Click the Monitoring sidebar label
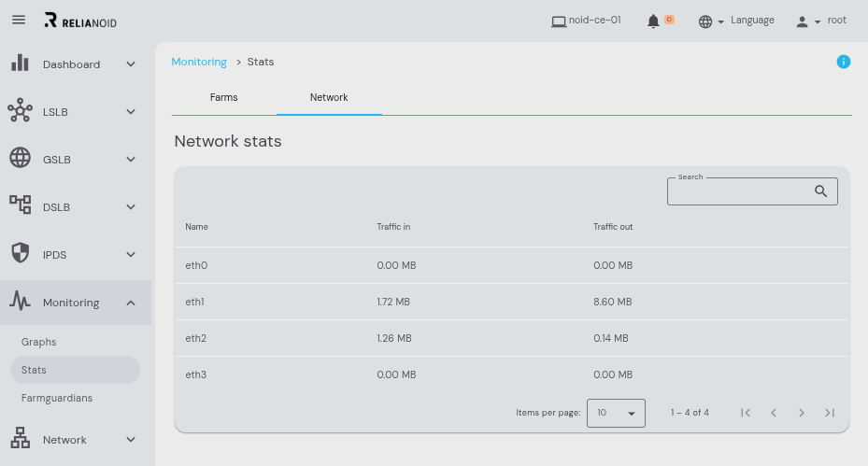 pos(71,303)
